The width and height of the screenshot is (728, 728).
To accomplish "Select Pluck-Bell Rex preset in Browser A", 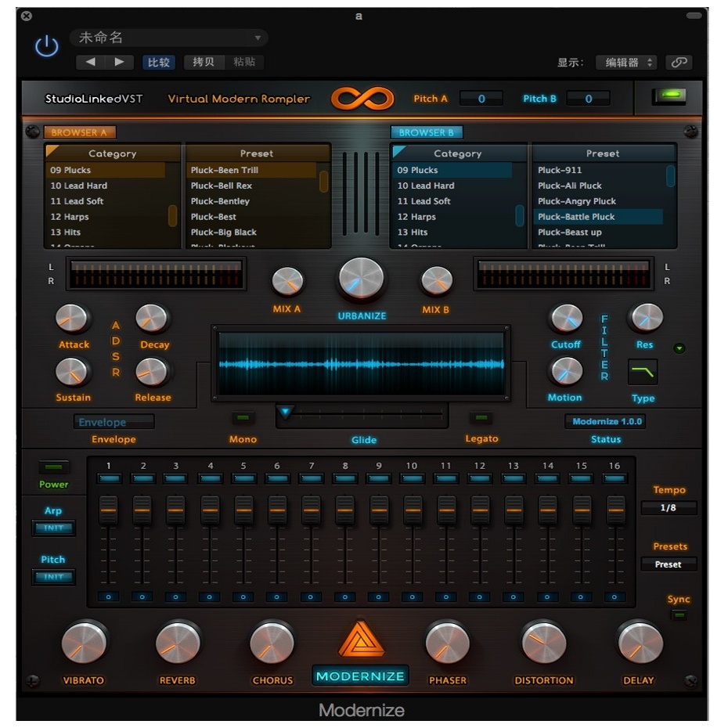I will (252, 186).
